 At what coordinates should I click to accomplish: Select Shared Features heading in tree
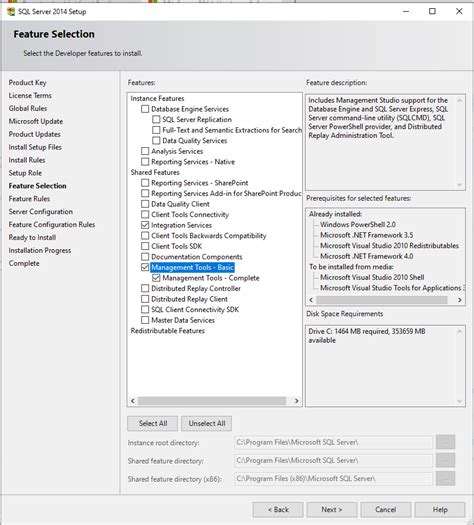click(155, 172)
